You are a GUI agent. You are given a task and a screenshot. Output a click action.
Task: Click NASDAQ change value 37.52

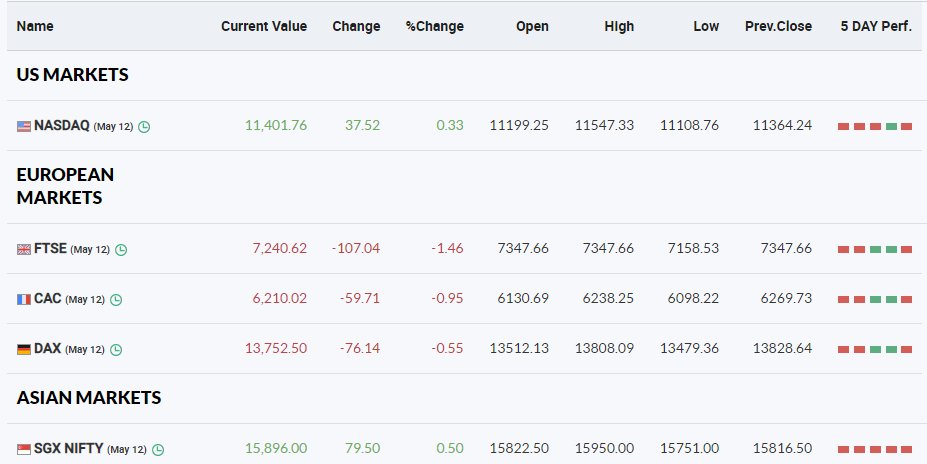tap(362, 125)
